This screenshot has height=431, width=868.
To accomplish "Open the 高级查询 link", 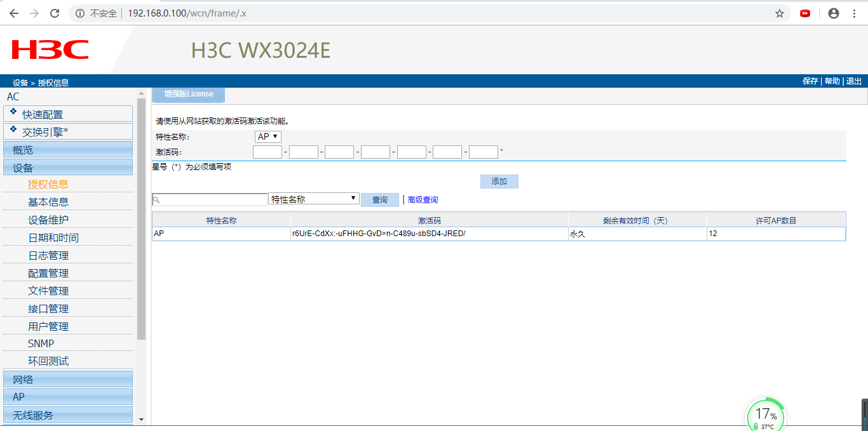I will [423, 200].
